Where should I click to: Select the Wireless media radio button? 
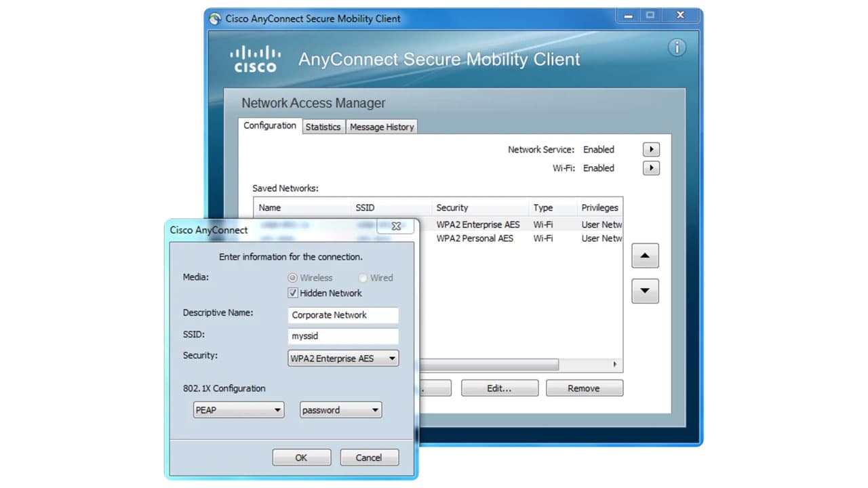(291, 277)
